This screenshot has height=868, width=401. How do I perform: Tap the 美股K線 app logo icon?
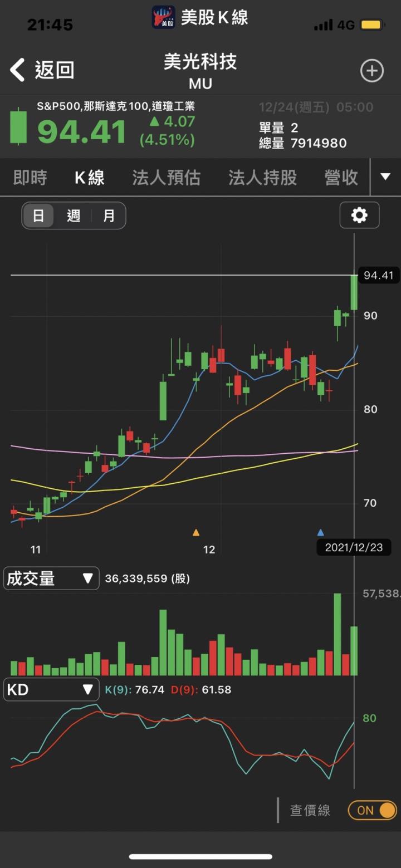point(164,17)
